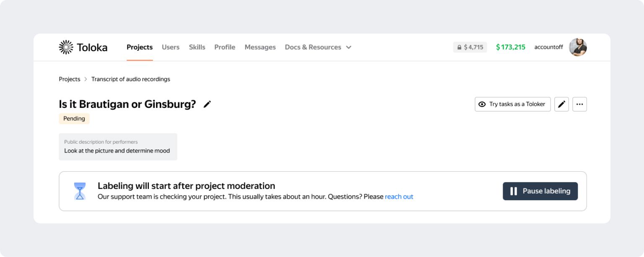
Task: Open the account avatar photo
Action: pyautogui.click(x=578, y=47)
